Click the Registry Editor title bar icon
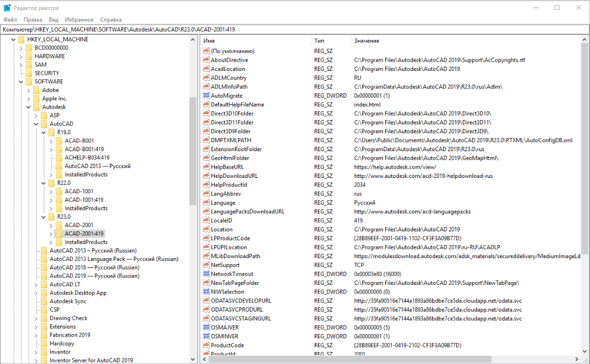This screenshot has height=364, width=590. [7, 8]
